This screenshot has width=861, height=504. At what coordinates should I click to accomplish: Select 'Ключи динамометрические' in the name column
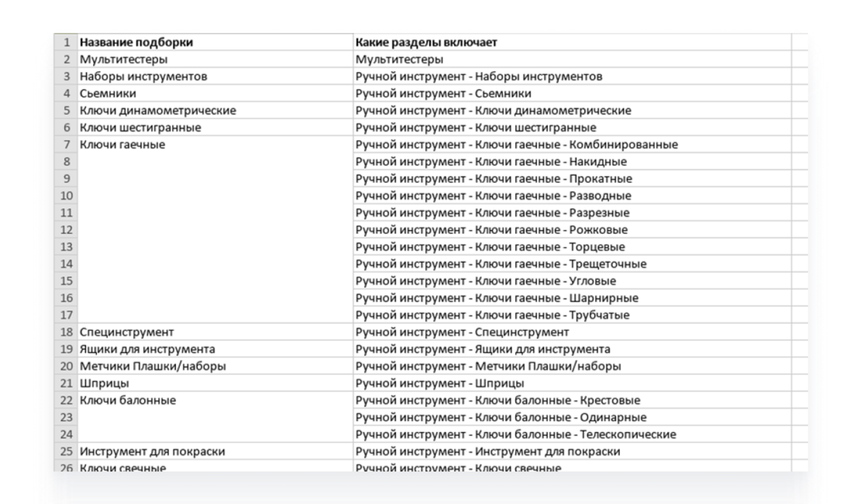pos(158,110)
